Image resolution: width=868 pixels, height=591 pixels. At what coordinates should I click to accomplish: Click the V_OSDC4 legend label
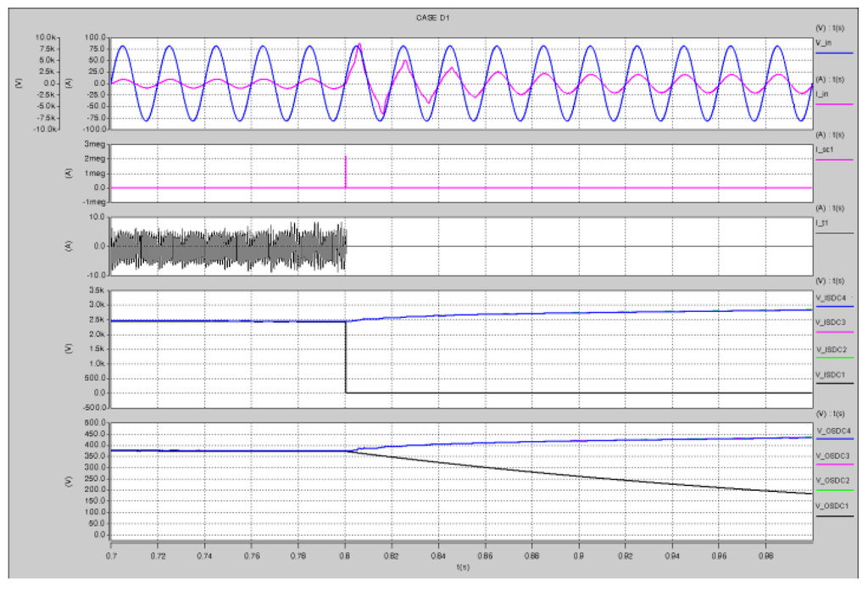coord(832,431)
